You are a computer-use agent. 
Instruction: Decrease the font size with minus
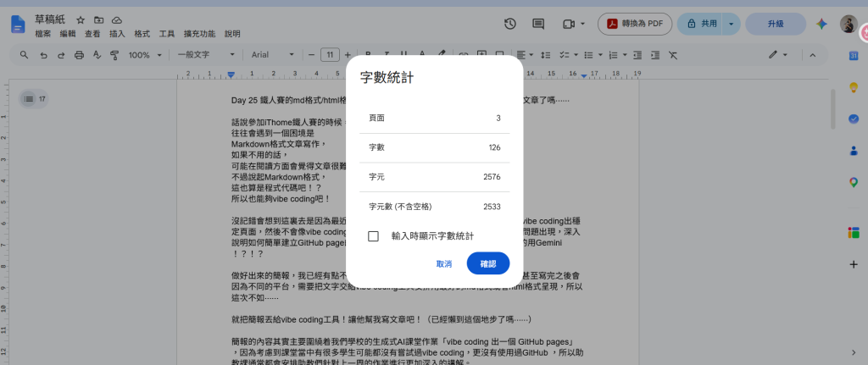(311, 55)
